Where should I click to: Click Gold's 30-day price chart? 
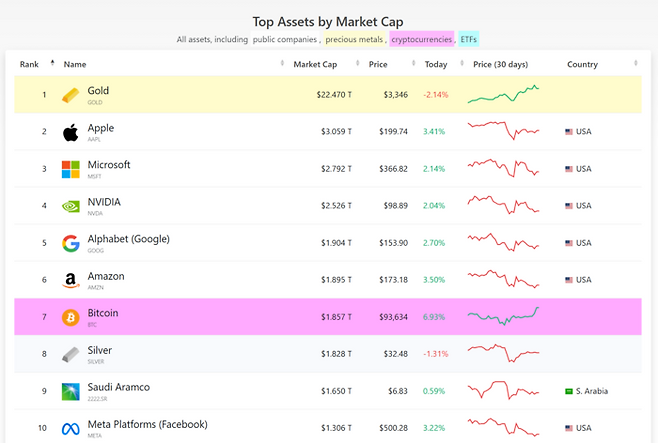504,95
